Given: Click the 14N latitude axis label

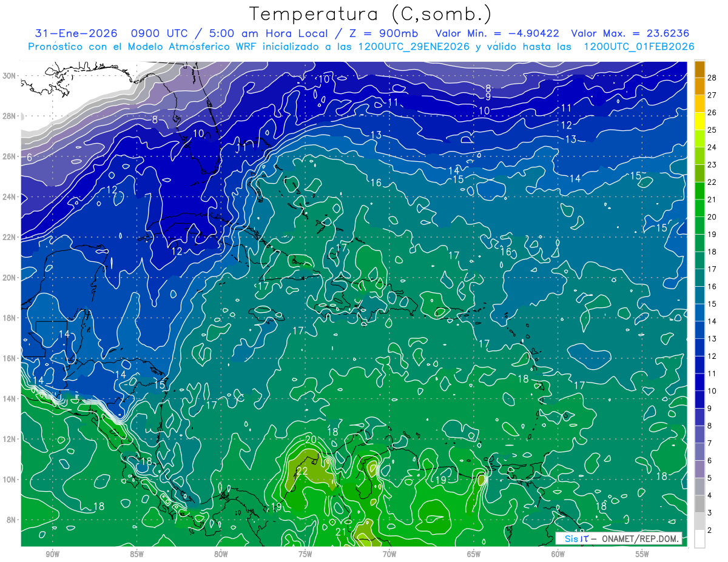Looking at the screenshot, I should (x=10, y=399).
